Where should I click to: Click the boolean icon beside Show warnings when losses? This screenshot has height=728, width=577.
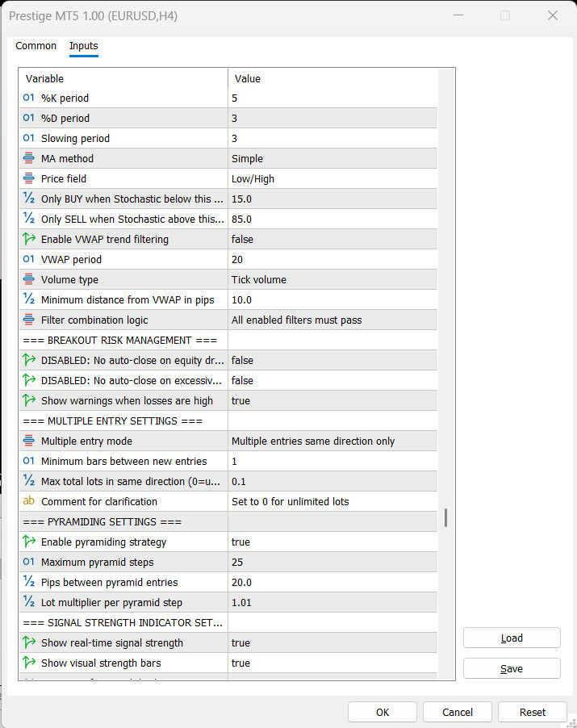[29, 400]
